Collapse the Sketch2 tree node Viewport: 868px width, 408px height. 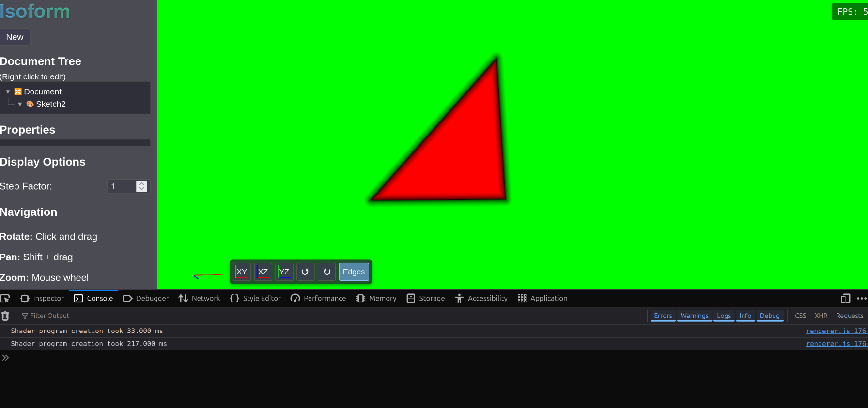point(20,105)
